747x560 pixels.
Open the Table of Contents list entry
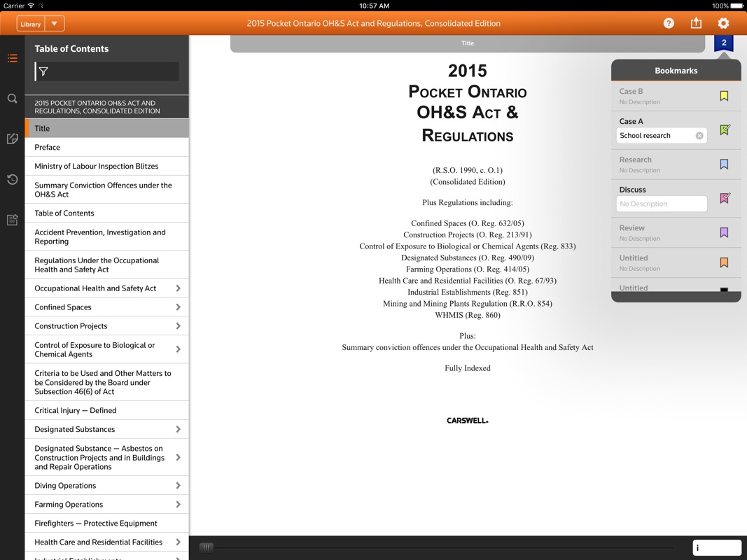106,213
